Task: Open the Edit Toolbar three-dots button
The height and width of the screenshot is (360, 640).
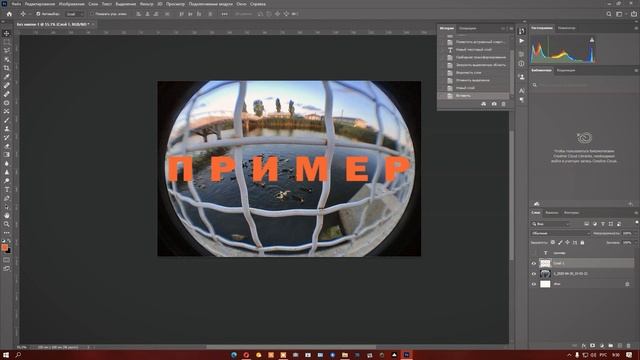Action: [7, 233]
